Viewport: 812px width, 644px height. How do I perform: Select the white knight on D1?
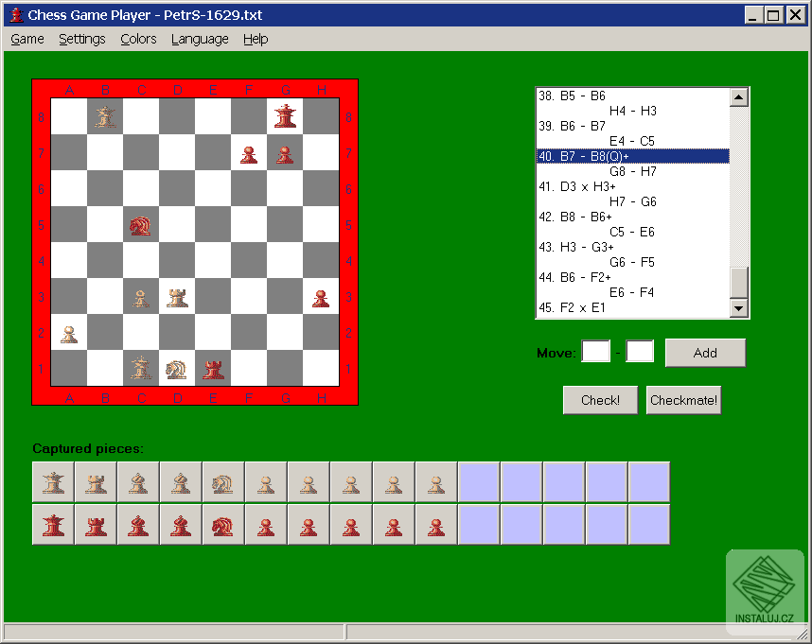tap(177, 369)
